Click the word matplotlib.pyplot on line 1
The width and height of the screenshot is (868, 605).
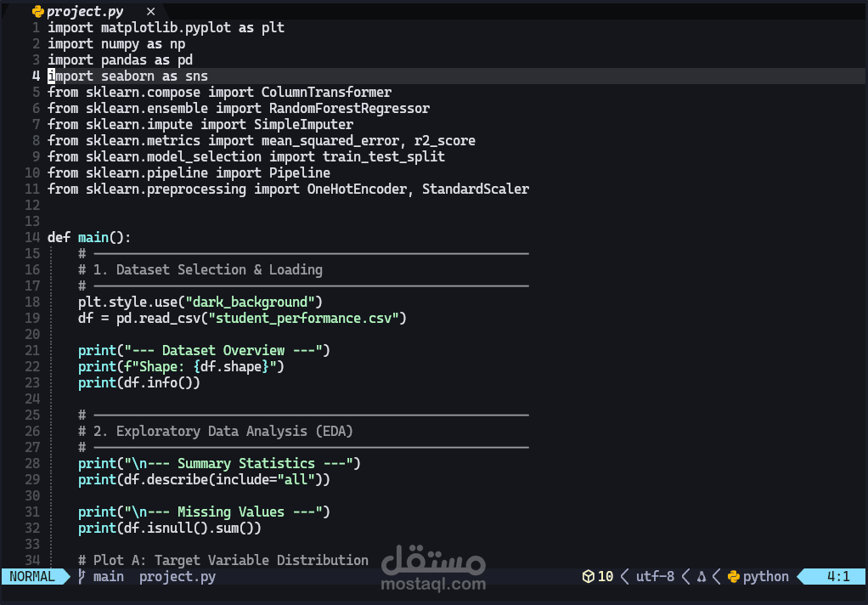tap(166, 28)
